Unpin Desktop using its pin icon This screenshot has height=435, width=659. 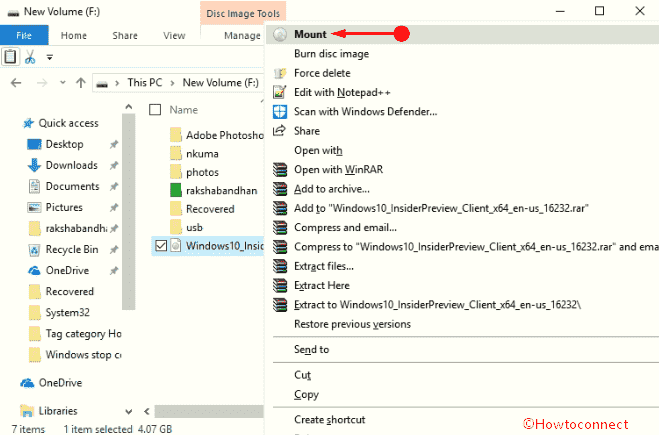[113, 144]
